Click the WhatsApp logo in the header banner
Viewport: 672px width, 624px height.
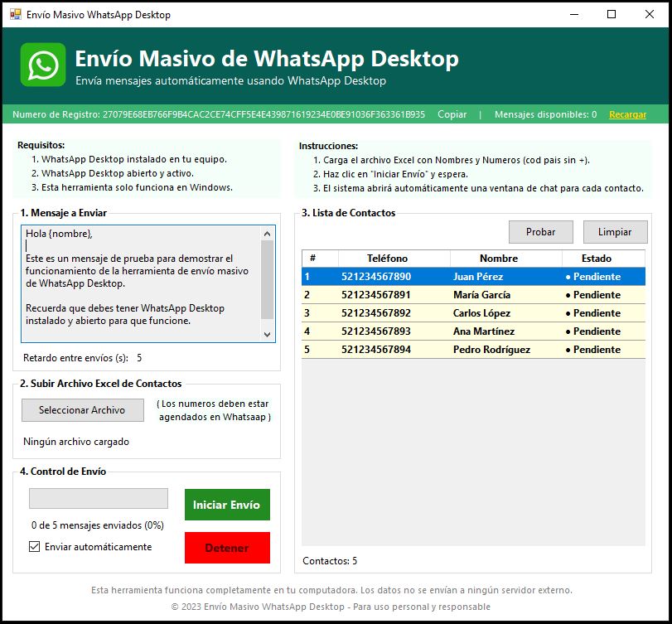point(41,64)
